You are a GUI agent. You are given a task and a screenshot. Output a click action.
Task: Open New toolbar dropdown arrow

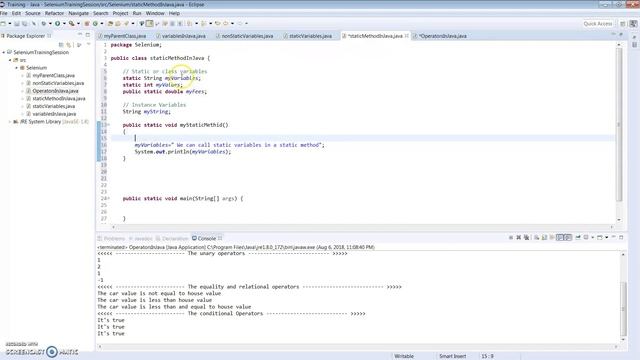coord(10,24)
